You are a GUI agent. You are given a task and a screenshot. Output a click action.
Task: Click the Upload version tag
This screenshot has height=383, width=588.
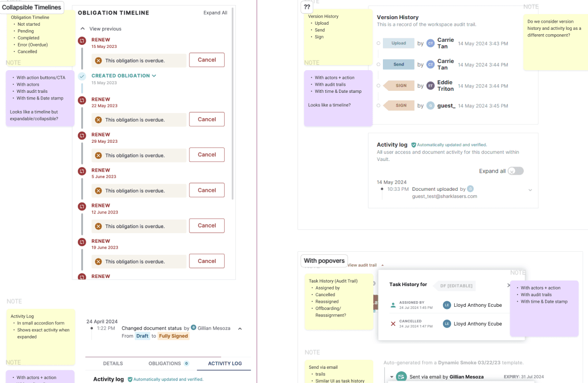(x=398, y=43)
